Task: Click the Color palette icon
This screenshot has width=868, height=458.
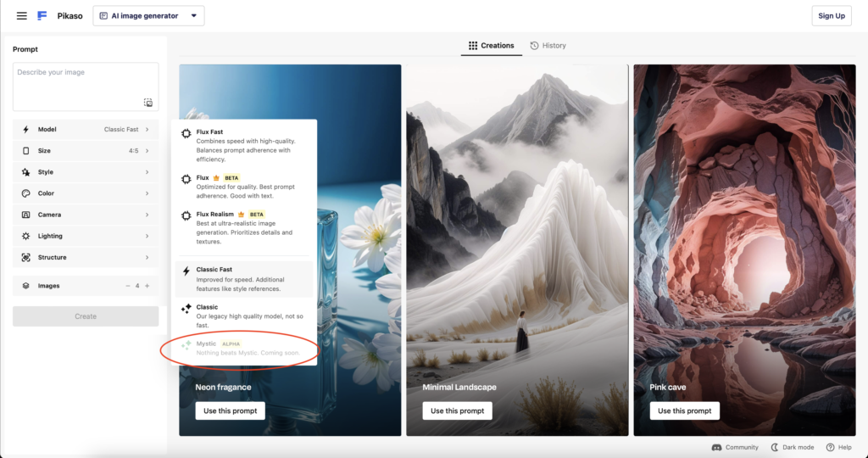Action: [x=26, y=193]
